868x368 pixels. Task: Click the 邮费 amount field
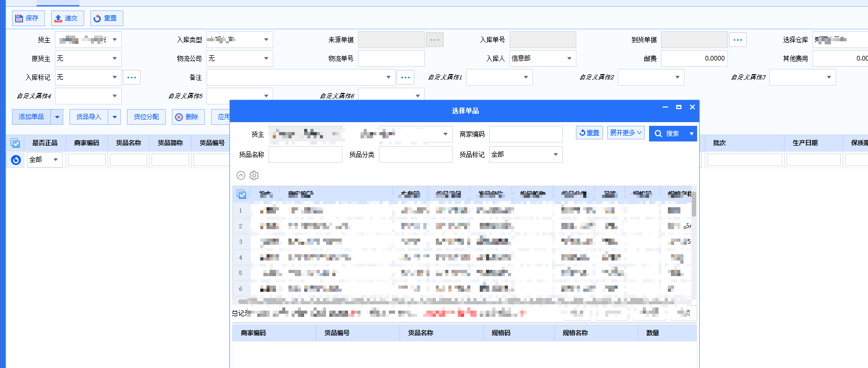(x=694, y=58)
